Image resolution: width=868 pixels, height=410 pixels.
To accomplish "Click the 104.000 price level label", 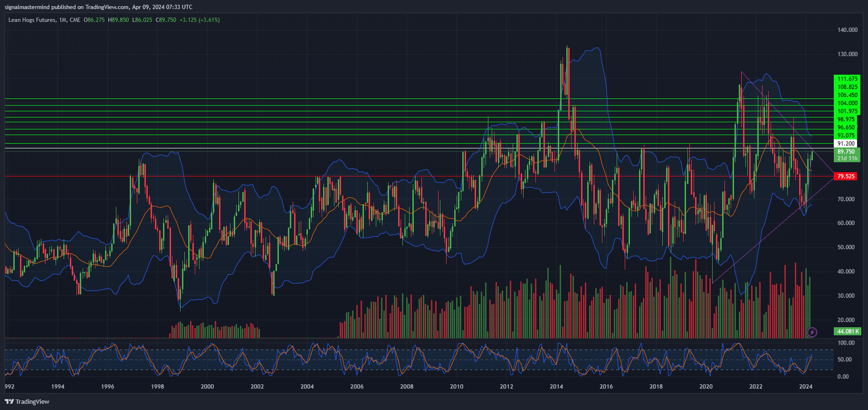I will [x=847, y=103].
